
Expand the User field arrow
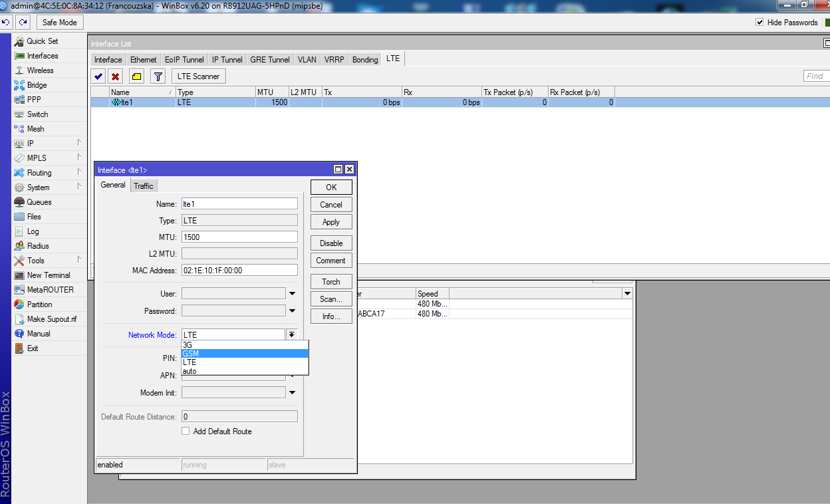coord(291,293)
